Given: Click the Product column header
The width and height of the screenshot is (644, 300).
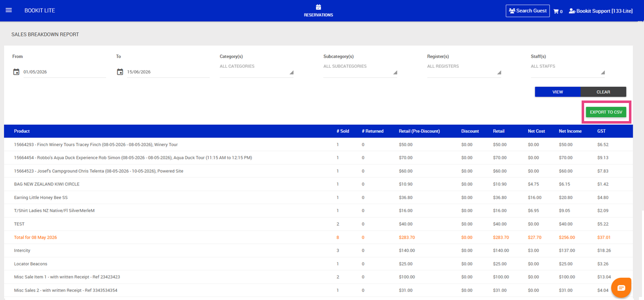Looking at the screenshot, I should coord(22,131).
